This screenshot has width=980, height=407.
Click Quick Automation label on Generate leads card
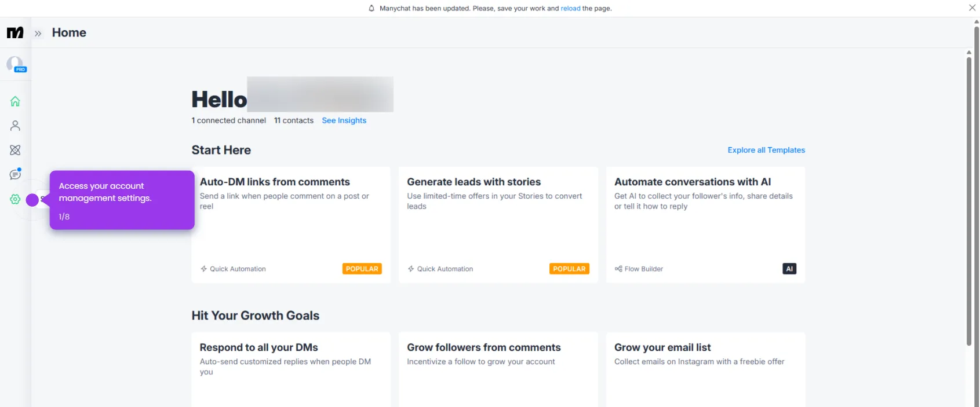tap(440, 269)
